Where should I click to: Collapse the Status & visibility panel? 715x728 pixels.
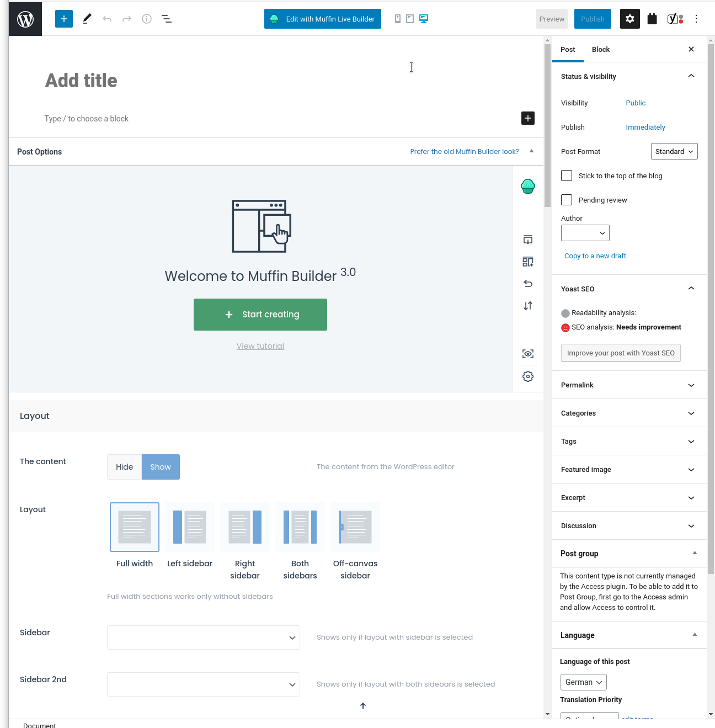coord(629,76)
